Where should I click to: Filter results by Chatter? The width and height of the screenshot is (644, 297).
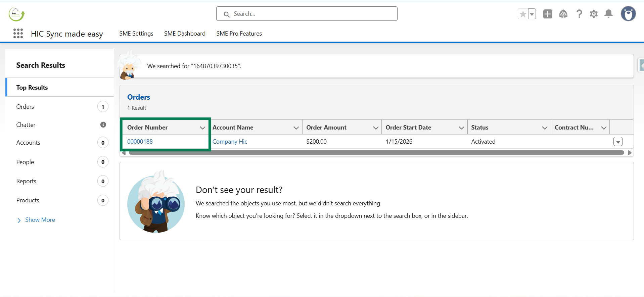coord(26,125)
